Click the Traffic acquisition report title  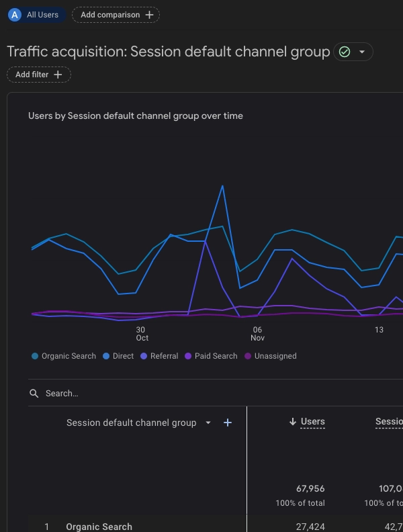(169, 52)
